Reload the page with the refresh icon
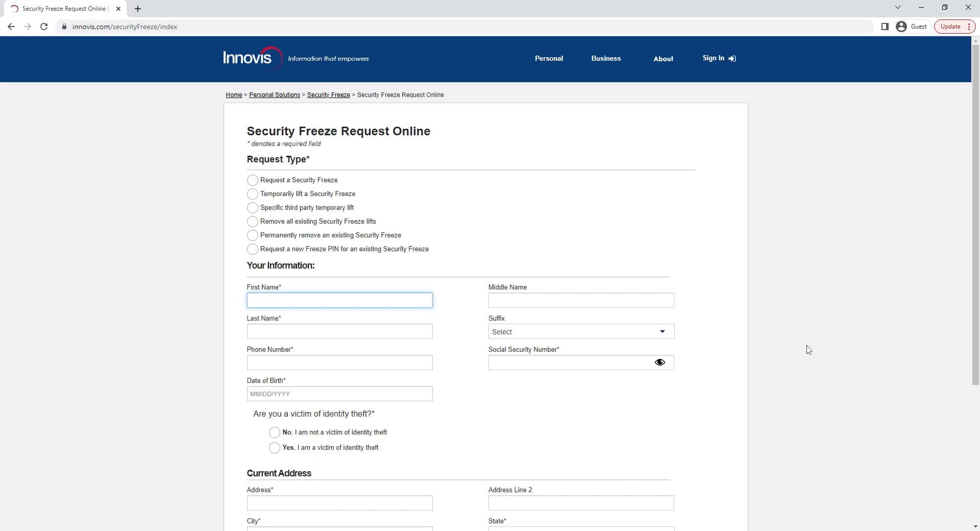 click(x=44, y=27)
